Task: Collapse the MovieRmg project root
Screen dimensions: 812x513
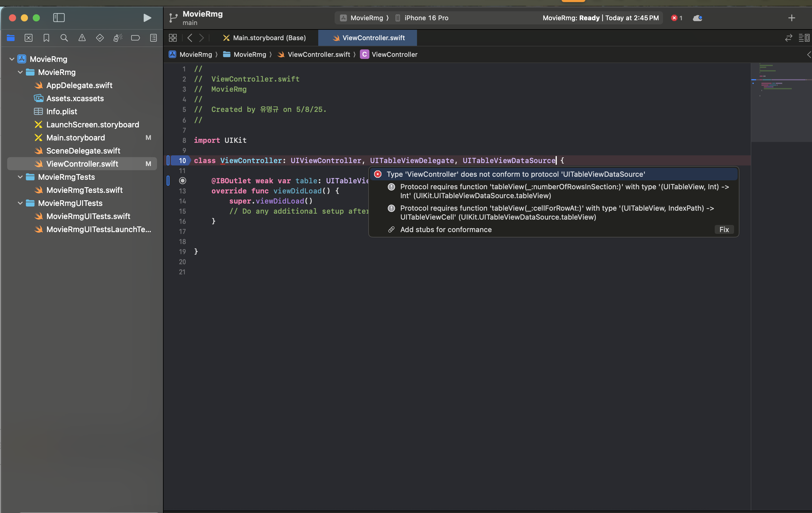Action: coord(12,59)
